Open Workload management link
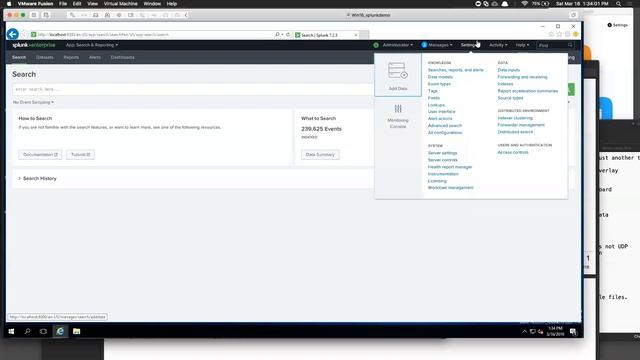640x360 pixels. pyautogui.click(x=451, y=188)
